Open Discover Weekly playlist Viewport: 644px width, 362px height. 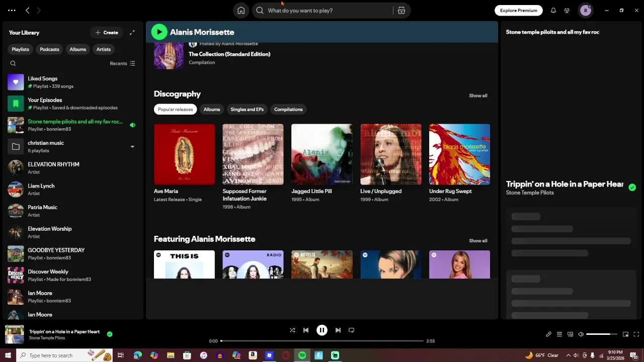(x=72, y=276)
